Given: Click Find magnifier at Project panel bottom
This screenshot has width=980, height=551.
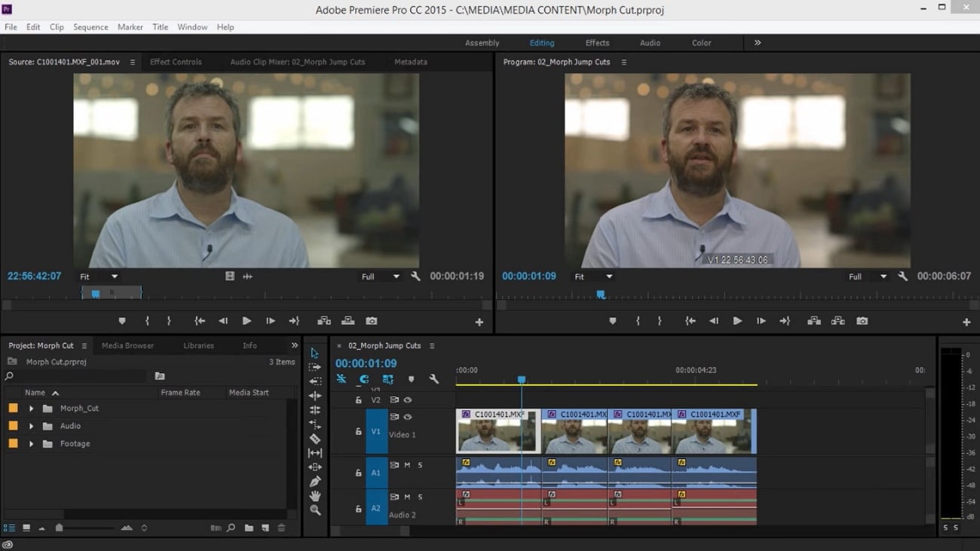Looking at the screenshot, I should tap(231, 528).
